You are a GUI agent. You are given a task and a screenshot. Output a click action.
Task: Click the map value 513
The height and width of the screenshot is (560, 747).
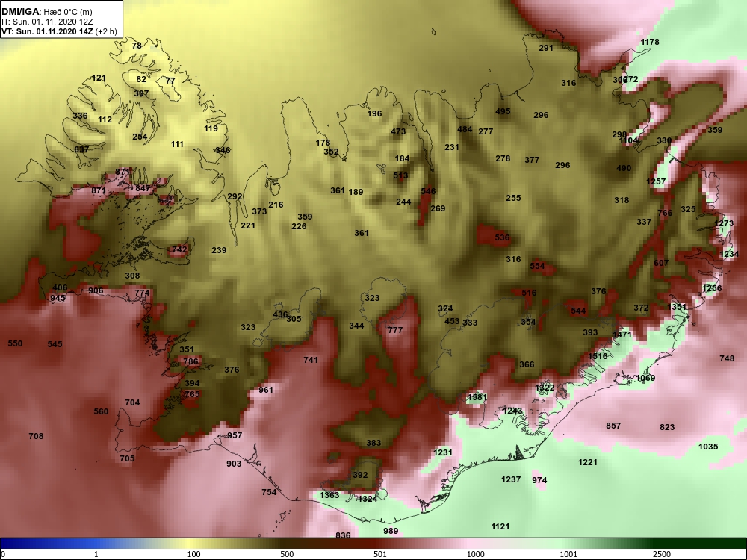point(400,175)
